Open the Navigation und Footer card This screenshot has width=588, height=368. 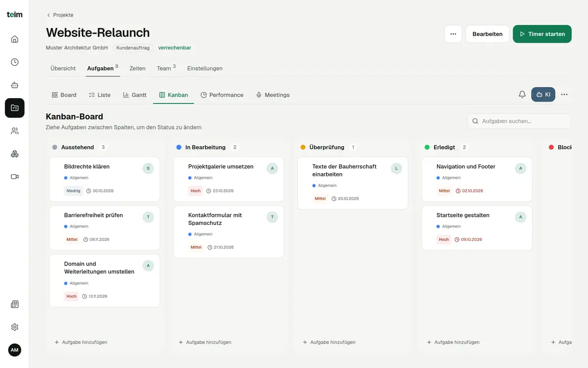pos(477,179)
